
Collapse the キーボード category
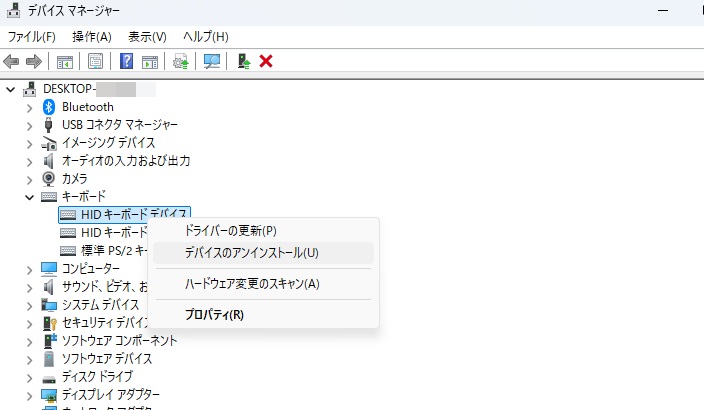[x=30, y=197]
